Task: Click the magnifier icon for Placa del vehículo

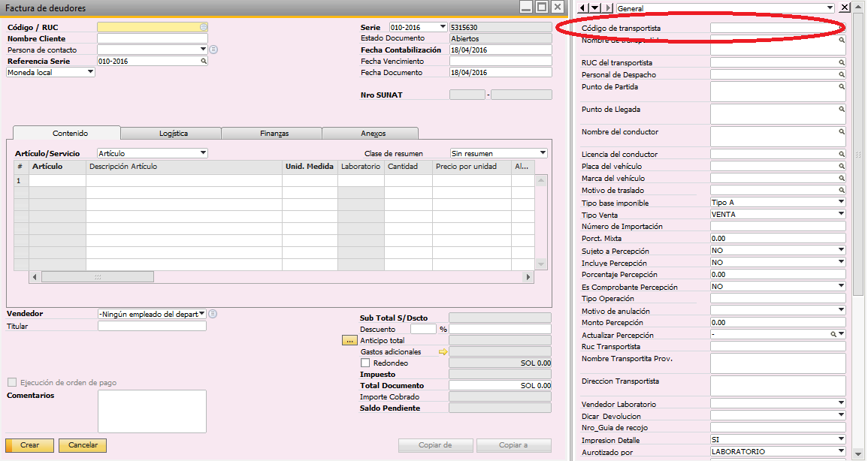Action: click(x=842, y=166)
